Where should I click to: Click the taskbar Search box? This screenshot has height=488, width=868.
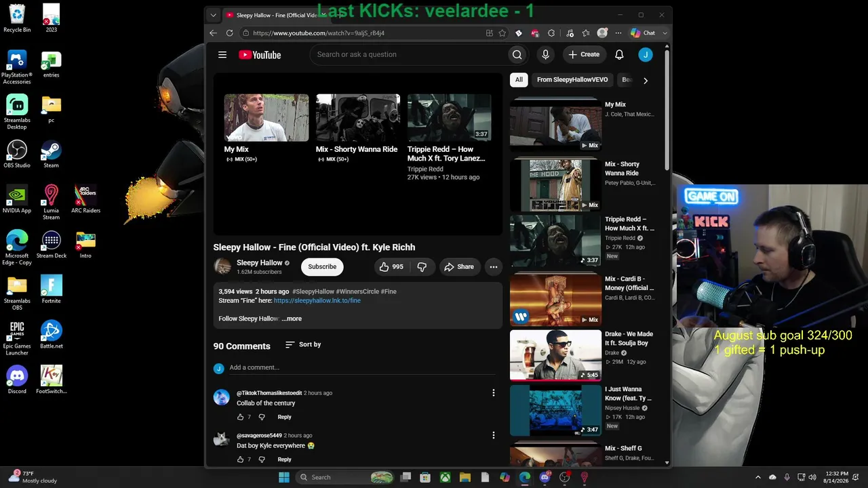[x=346, y=477]
